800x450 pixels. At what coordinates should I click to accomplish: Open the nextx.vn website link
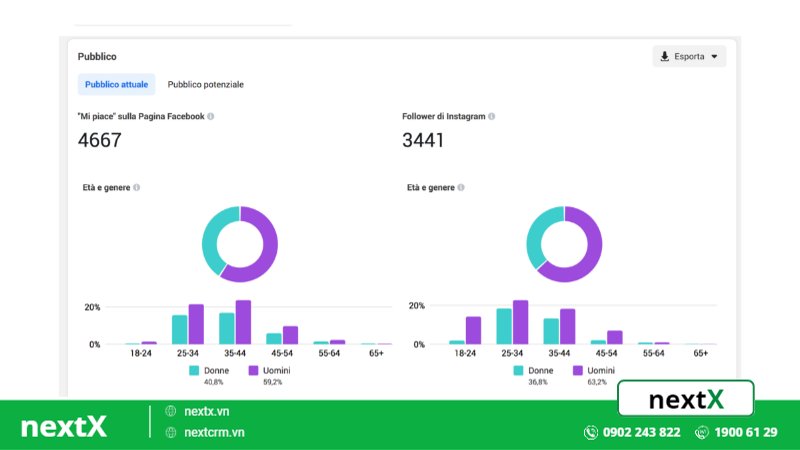click(208, 410)
